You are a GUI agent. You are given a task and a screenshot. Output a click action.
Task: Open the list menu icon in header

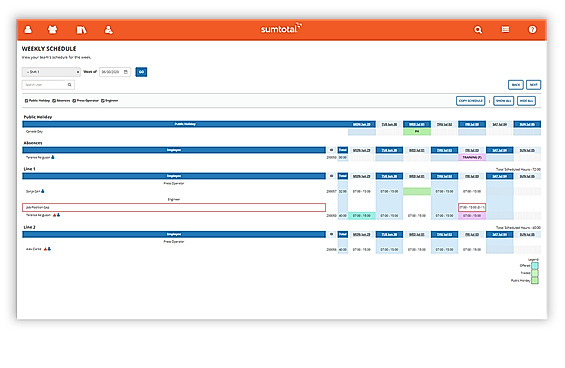coord(505,29)
